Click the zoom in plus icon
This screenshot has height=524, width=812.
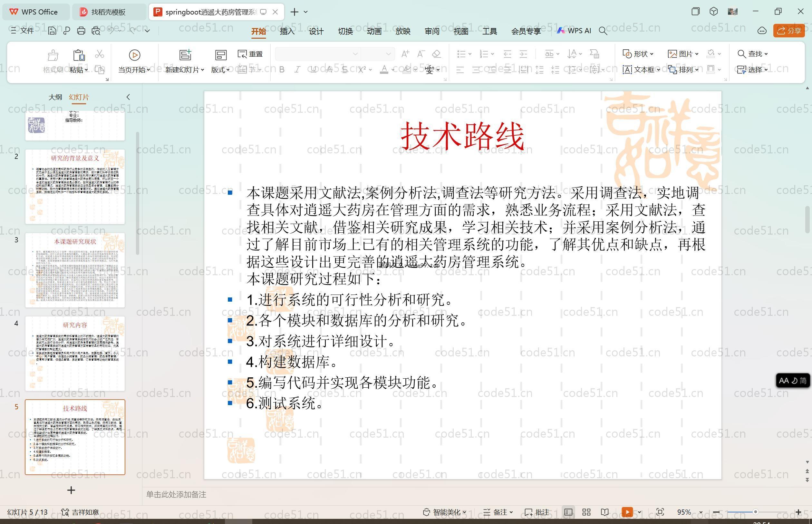(798, 512)
